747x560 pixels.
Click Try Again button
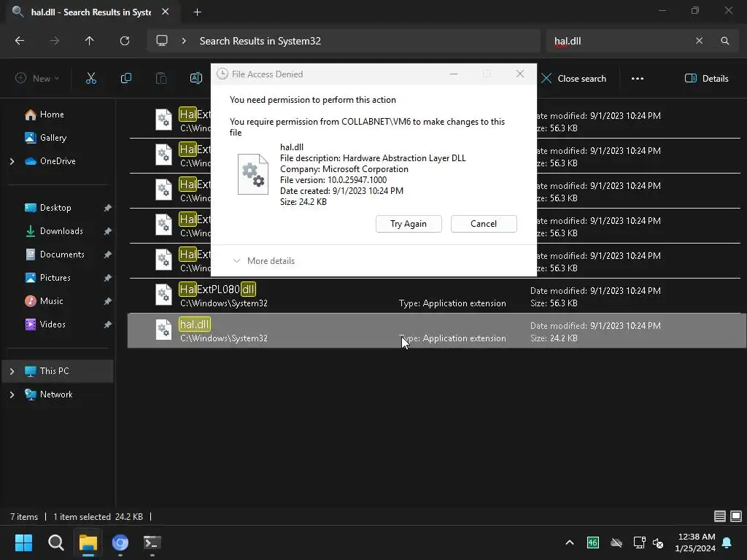tap(409, 224)
